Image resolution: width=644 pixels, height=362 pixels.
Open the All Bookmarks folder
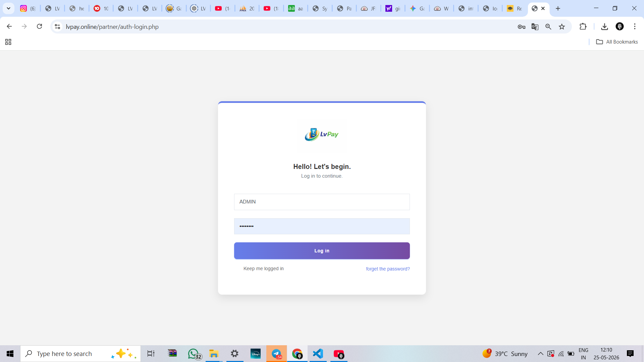617,42
